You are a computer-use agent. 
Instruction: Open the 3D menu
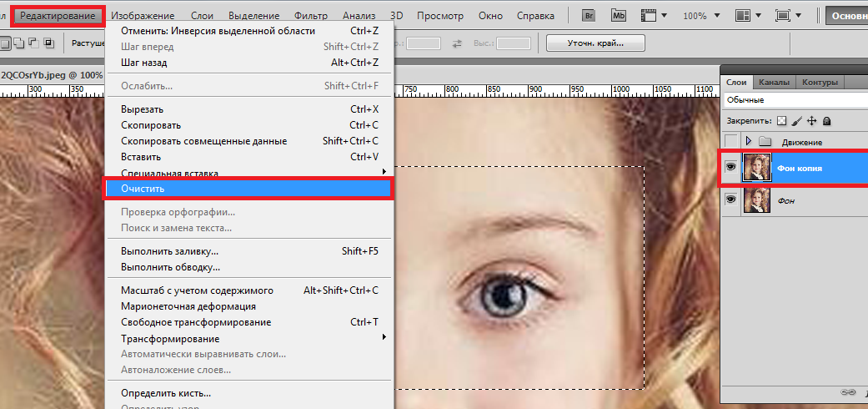[396, 16]
